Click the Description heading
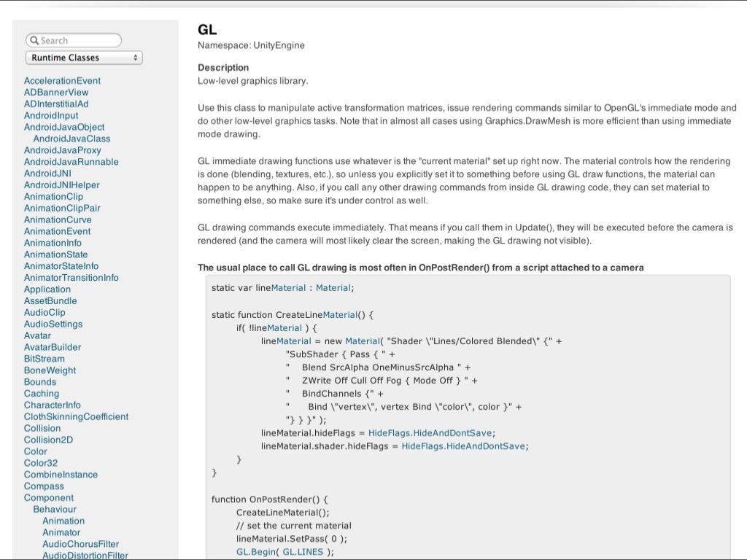 [223, 68]
